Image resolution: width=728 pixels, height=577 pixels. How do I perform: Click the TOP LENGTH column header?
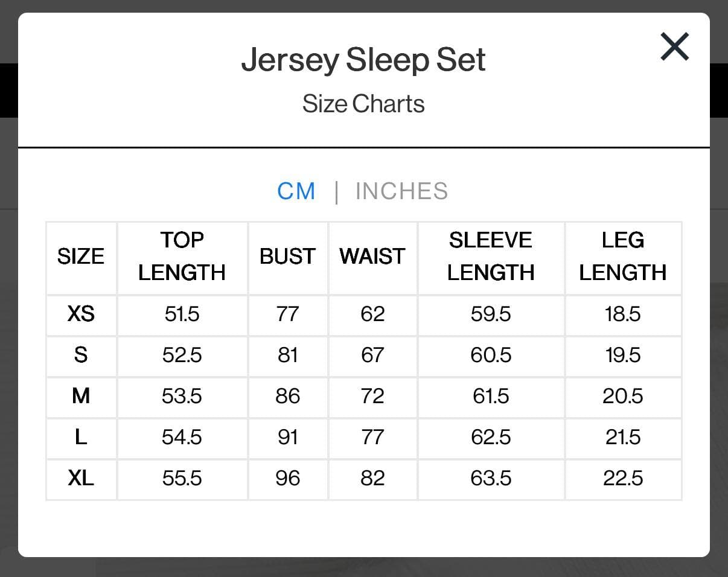tap(182, 257)
